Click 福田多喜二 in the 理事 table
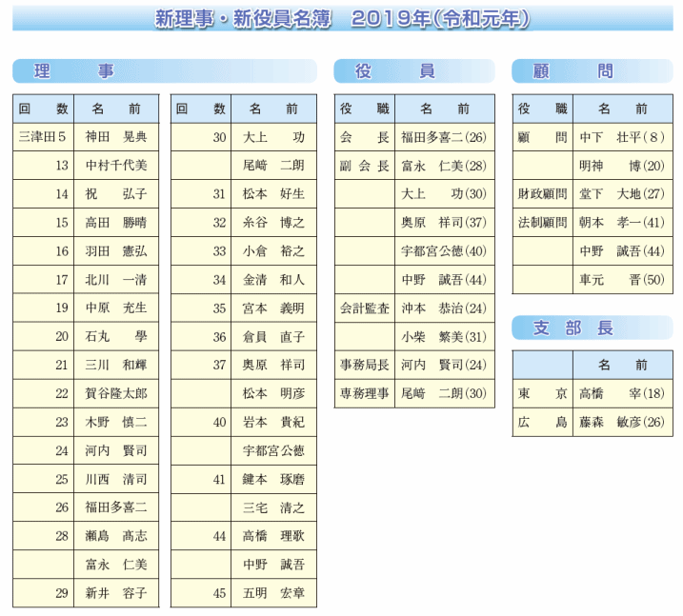Viewport: 683px width, 616px height. [116, 507]
